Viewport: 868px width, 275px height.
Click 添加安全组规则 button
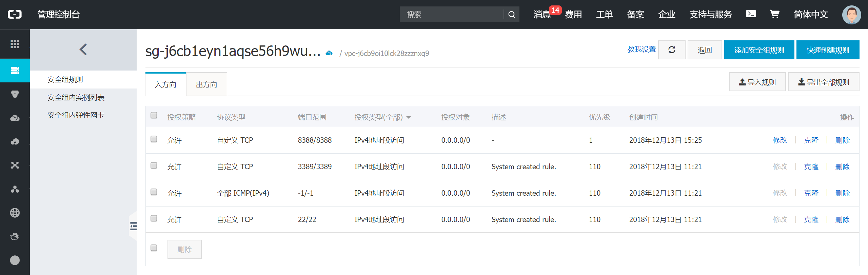(x=759, y=50)
